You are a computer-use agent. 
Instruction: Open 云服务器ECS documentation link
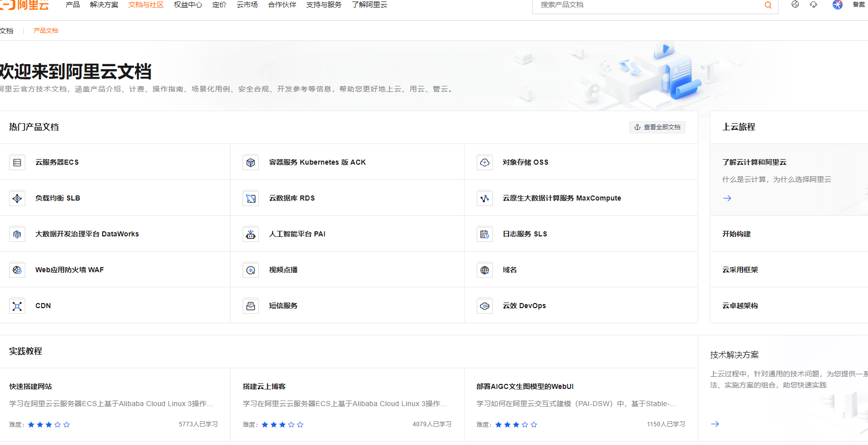(x=57, y=162)
